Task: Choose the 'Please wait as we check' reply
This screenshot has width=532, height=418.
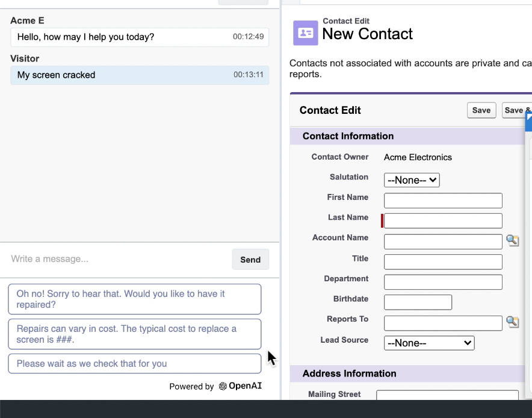Action: (x=135, y=364)
